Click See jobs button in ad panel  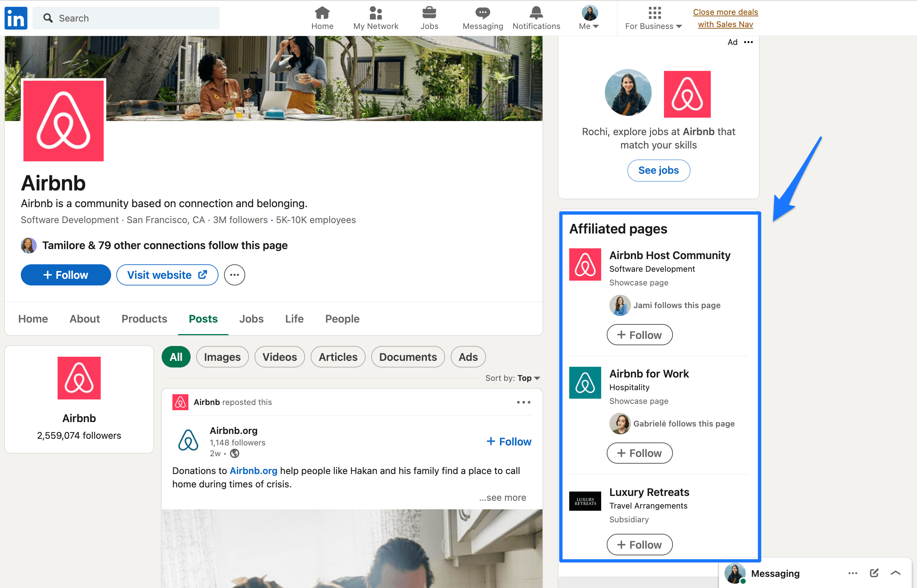658,170
